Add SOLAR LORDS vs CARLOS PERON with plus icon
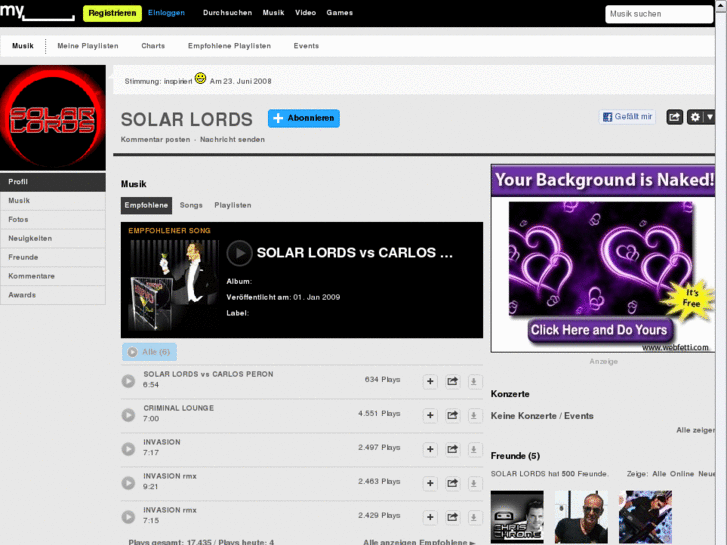 [x=430, y=381]
